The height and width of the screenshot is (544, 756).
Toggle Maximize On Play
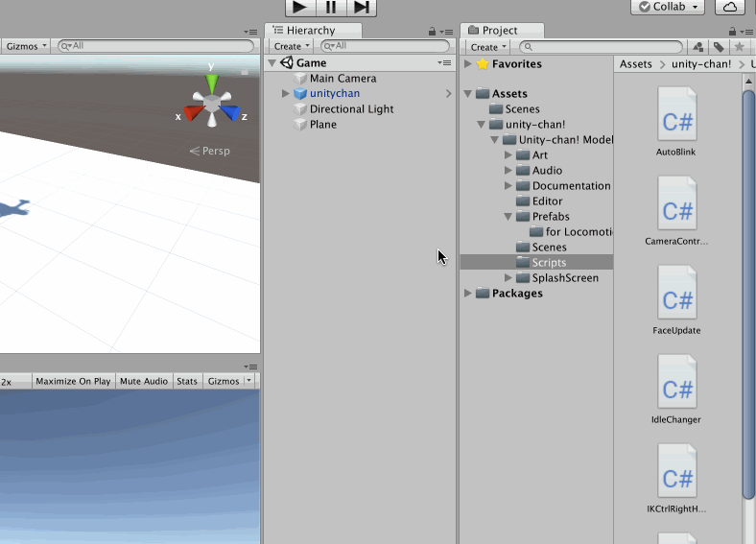pos(73,381)
